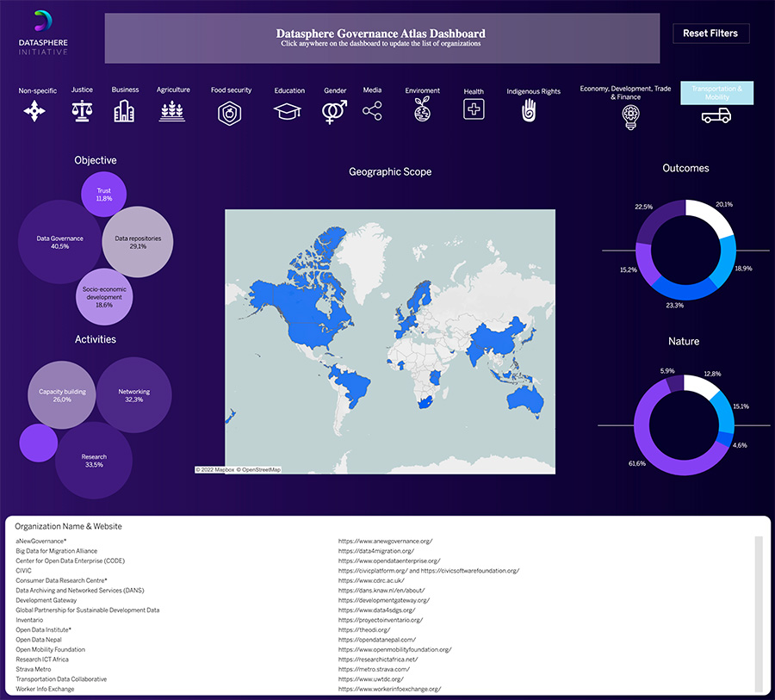
Task: Select the Environment sprout globe icon
Action: pyautogui.click(x=422, y=108)
